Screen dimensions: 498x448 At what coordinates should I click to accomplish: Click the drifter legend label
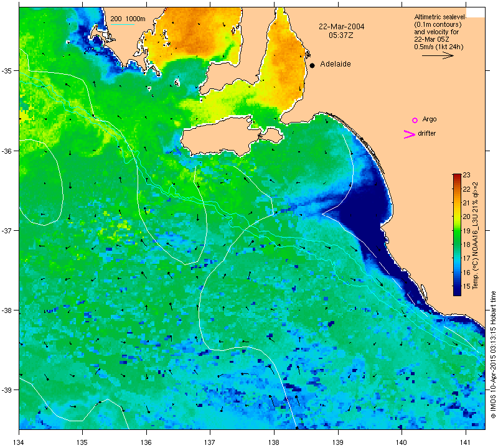(426, 133)
